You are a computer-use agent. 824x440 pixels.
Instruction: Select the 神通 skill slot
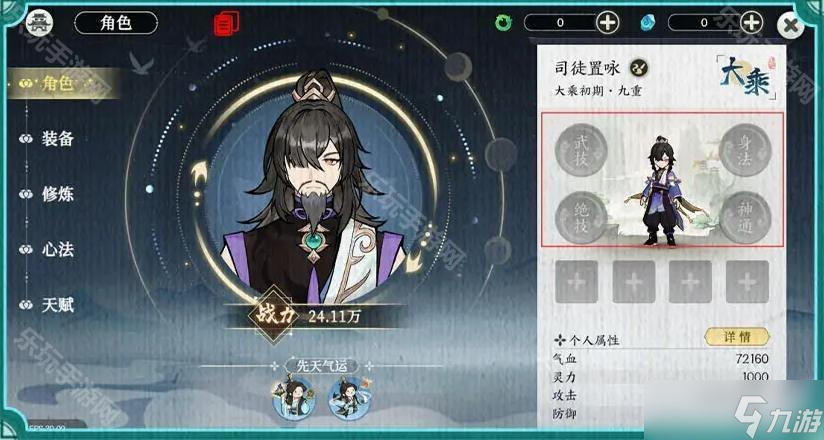[745, 217]
